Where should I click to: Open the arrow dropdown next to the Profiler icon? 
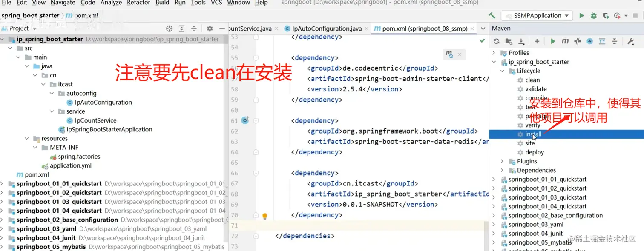pyautogui.click(x=626, y=16)
